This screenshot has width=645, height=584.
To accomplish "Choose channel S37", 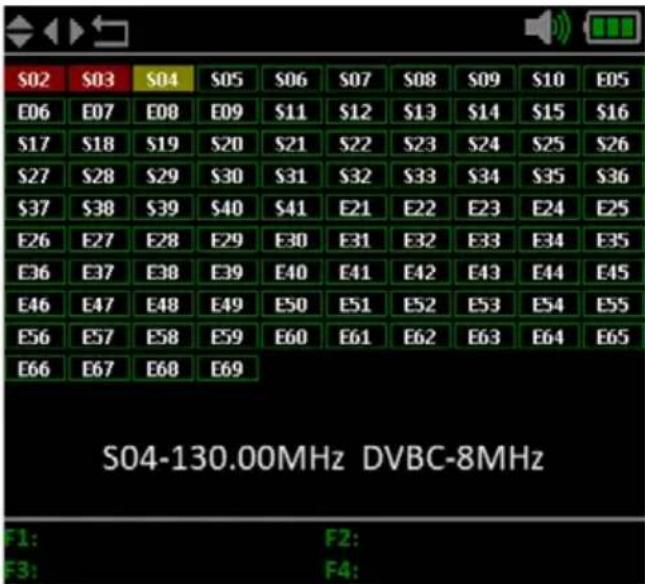I will click(34, 208).
